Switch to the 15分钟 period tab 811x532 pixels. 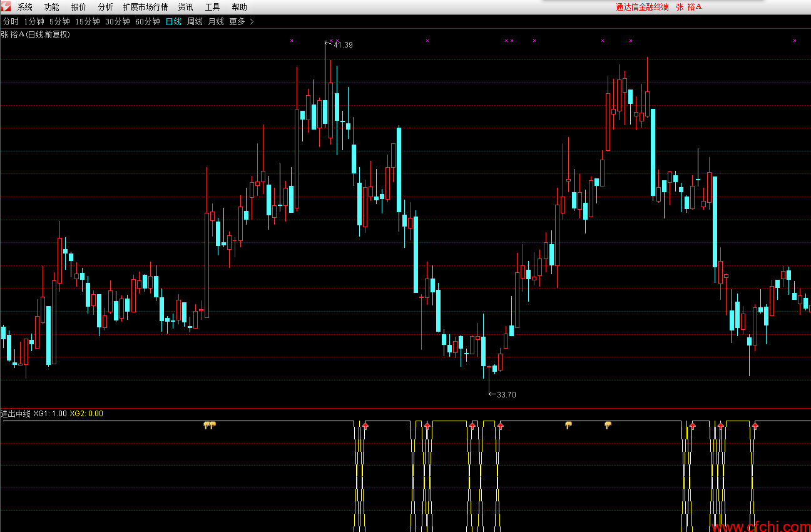[88, 21]
